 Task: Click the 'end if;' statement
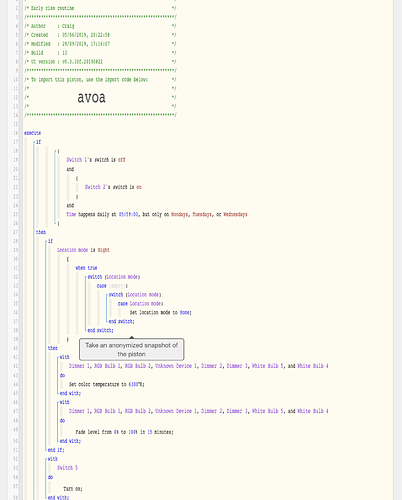click(56, 450)
